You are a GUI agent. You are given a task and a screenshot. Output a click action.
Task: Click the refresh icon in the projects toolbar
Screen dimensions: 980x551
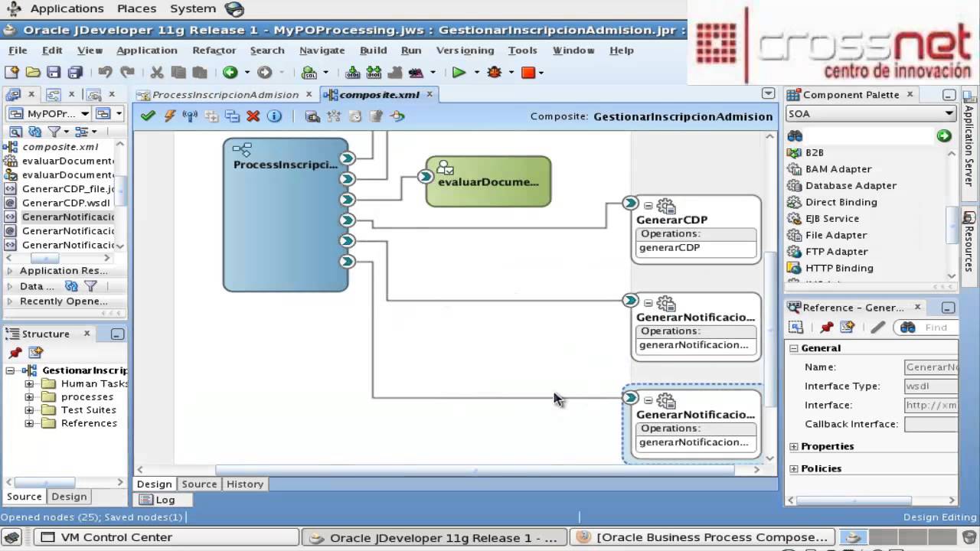[x=34, y=132]
